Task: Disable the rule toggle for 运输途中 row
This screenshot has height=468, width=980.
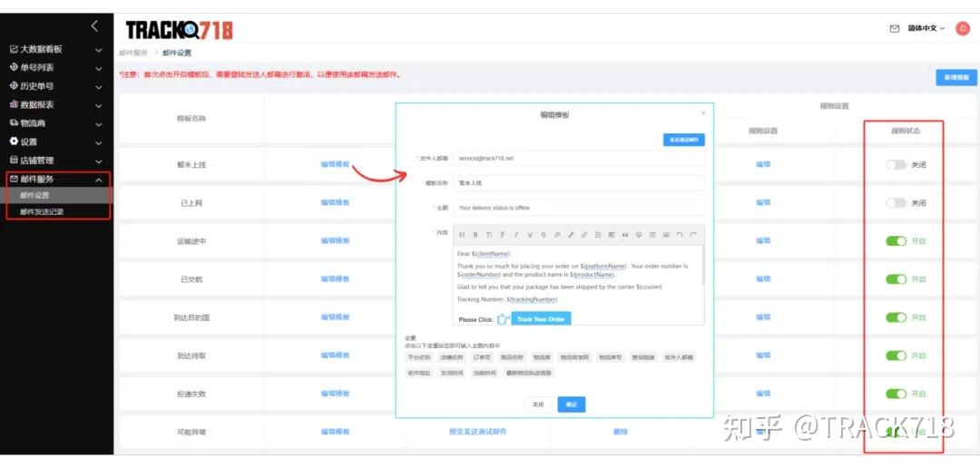Action: coord(896,241)
